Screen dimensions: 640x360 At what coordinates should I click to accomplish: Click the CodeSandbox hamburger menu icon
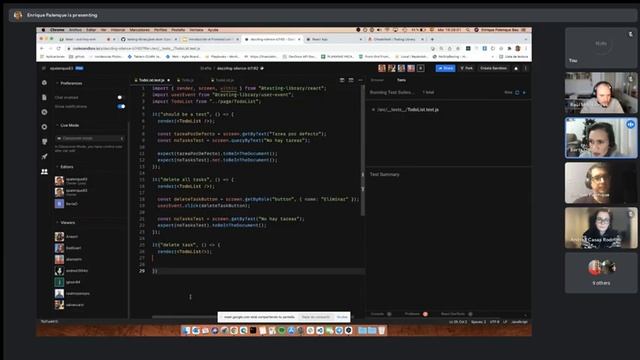(x=44, y=68)
